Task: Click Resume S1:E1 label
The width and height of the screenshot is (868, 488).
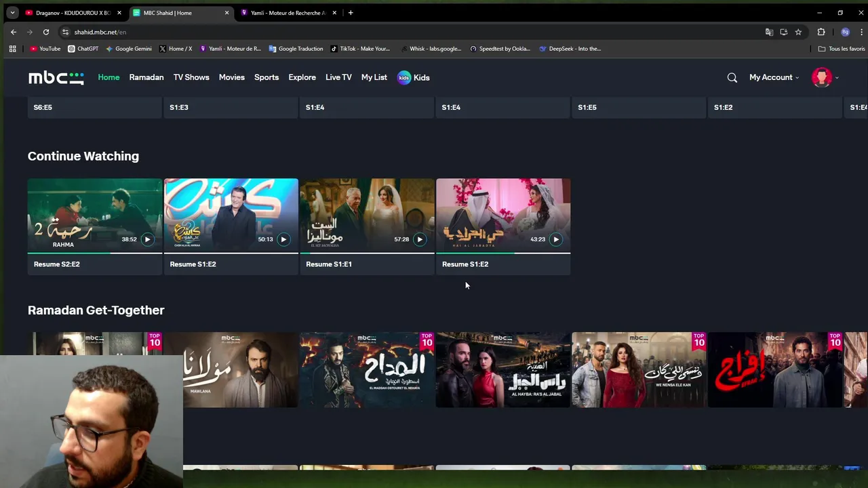Action: click(x=329, y=264)
